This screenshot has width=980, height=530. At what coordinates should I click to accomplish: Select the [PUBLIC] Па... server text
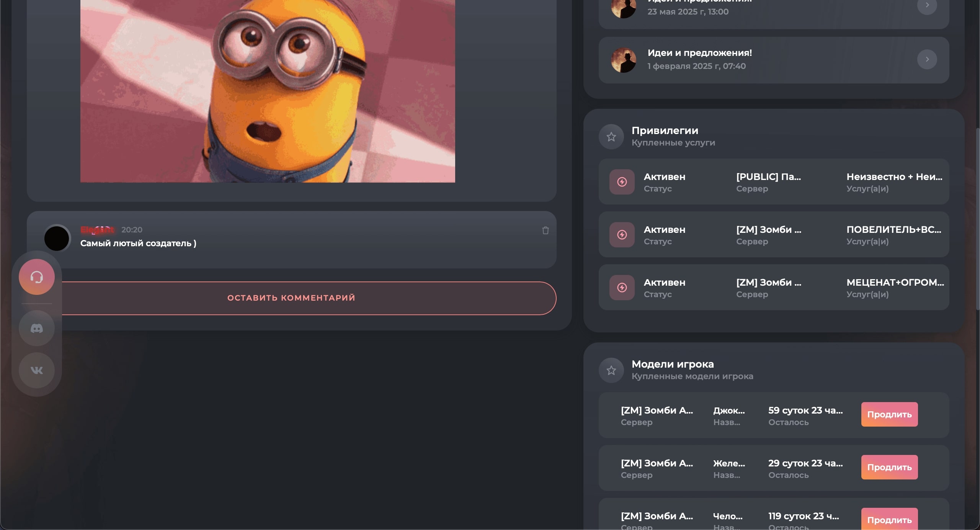point(768,177)
